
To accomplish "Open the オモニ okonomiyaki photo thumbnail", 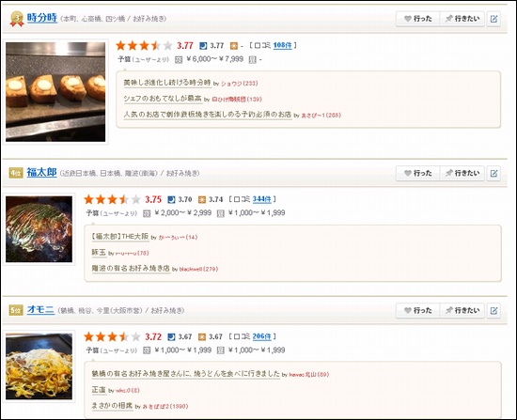I will tap(39, 366).
